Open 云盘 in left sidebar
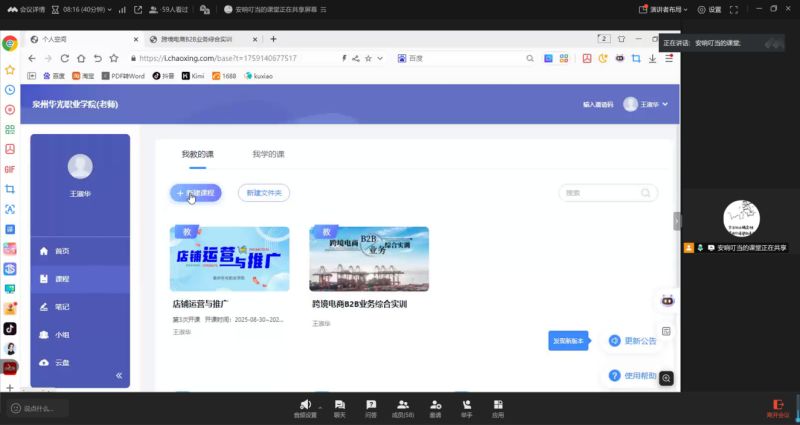This screenshot has width=800, height=425. pos(80,363)
